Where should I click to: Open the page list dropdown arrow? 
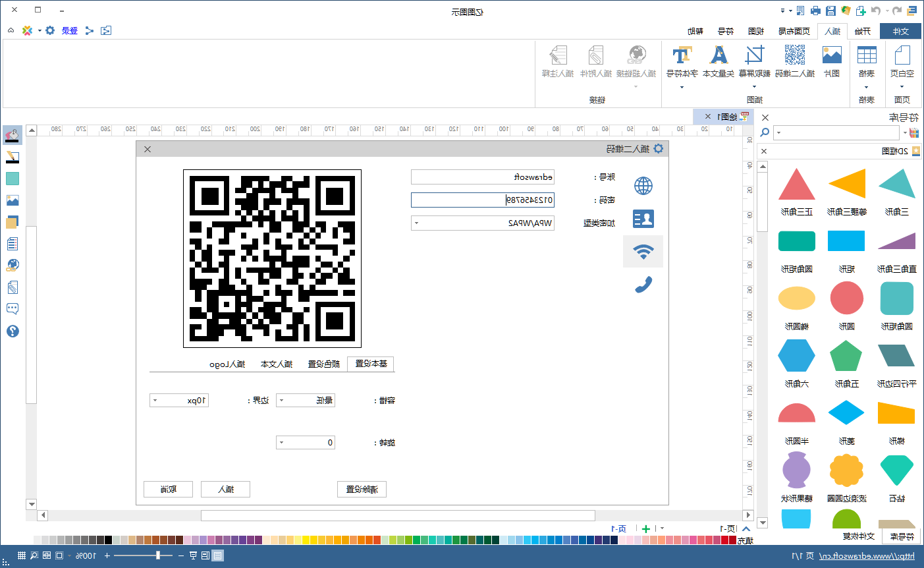[662, 528]
